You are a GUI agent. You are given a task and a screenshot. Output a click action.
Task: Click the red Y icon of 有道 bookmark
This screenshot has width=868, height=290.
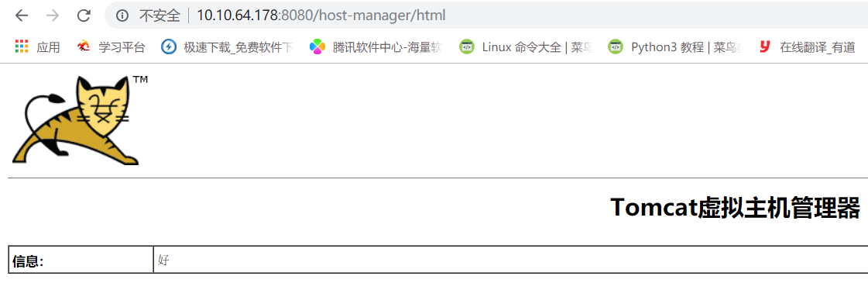click(x=764, y=47)
